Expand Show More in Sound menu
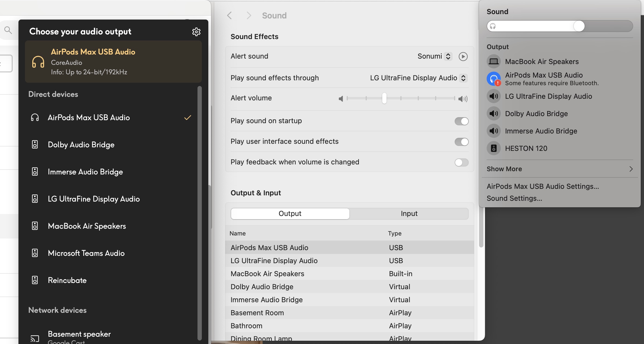 560,169
